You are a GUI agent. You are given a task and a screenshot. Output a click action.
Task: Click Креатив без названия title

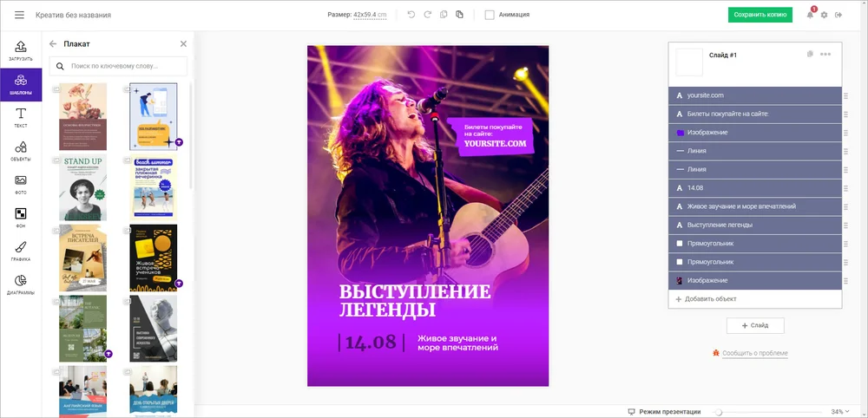pos(73,15)
